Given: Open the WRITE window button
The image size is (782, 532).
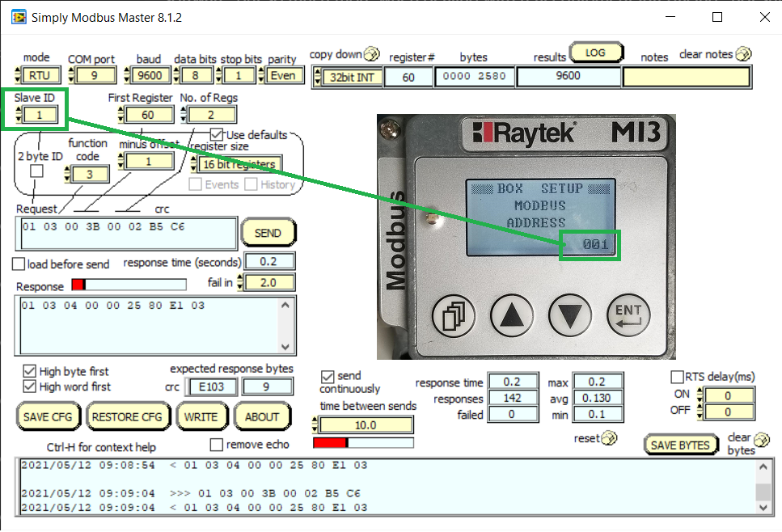Looking at the screenshot, I should click(201, 417).
